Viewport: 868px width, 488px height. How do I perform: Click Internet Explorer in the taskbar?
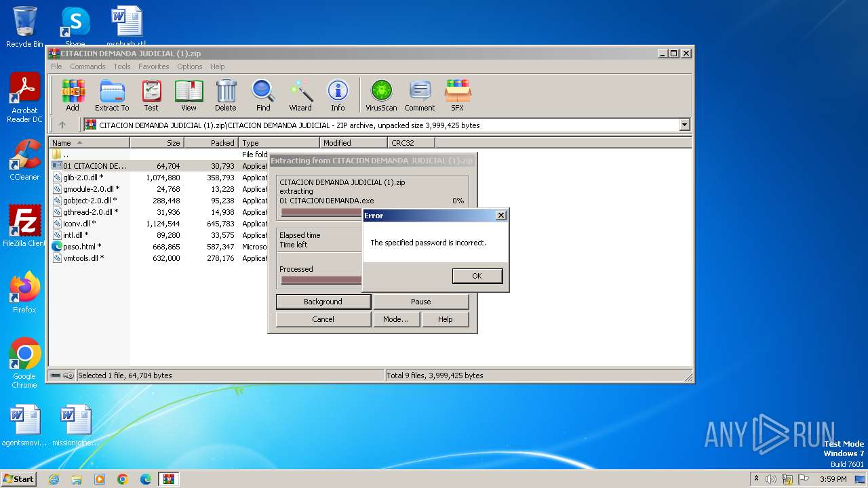54,479
